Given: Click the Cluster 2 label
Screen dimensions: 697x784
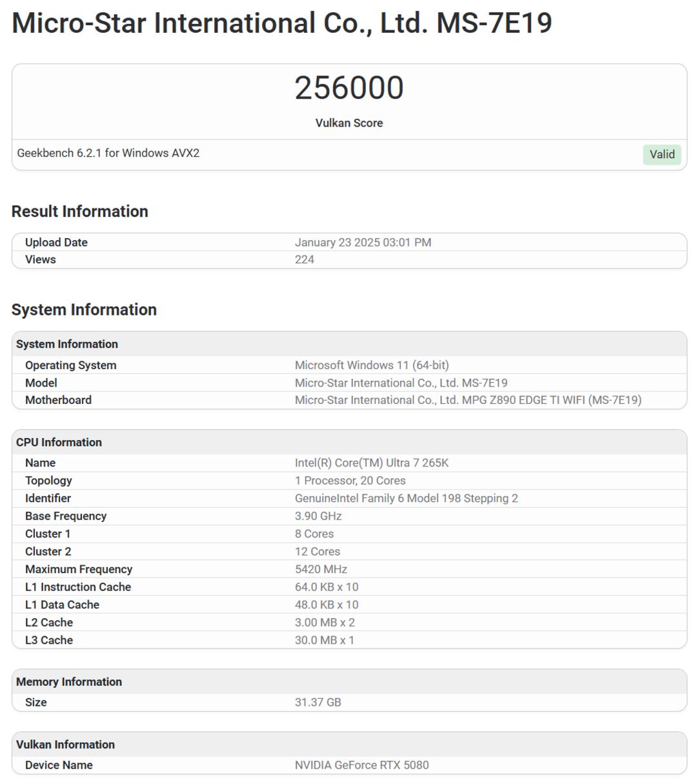Looking at the screenshot, I should tap(48, 551).
